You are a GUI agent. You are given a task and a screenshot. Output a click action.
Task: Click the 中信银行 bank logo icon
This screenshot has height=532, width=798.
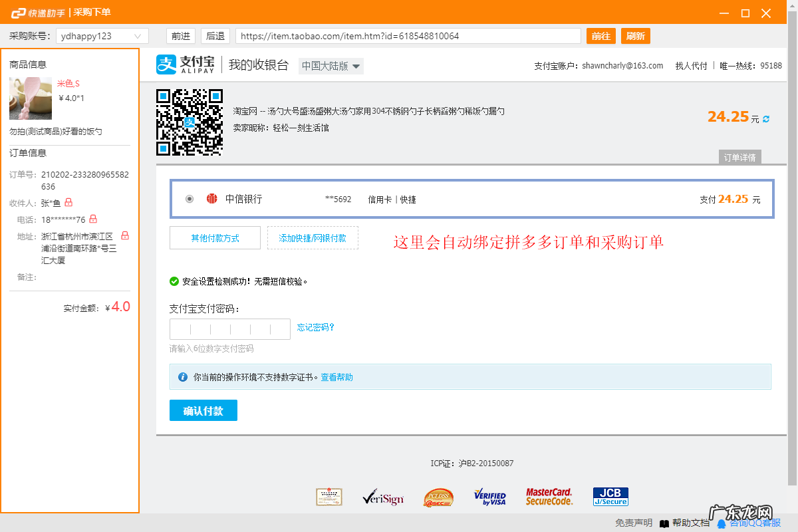[x=211, y=198]
